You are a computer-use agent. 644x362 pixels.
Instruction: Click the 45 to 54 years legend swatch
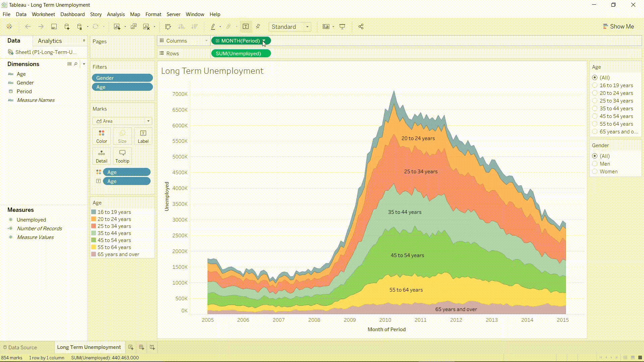94,240
